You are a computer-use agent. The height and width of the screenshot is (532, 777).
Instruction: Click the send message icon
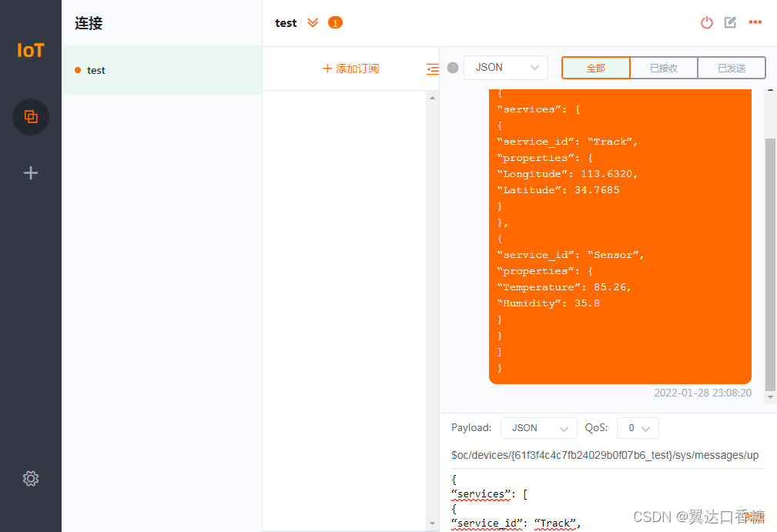point(755,516)
